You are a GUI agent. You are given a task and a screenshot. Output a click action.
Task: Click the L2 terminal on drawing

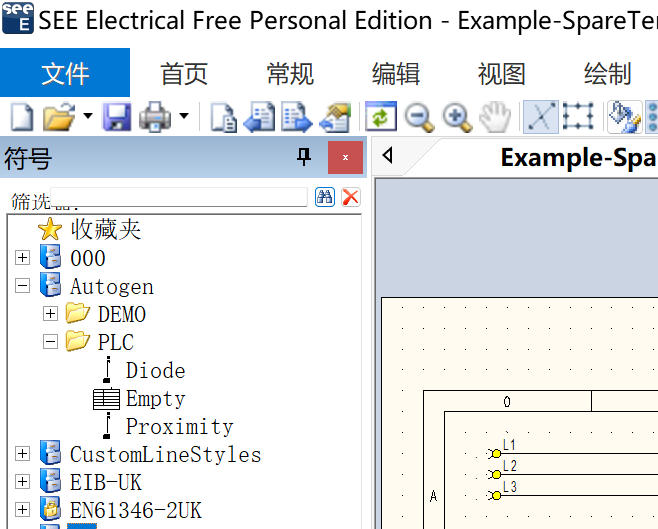coord(496,474)
